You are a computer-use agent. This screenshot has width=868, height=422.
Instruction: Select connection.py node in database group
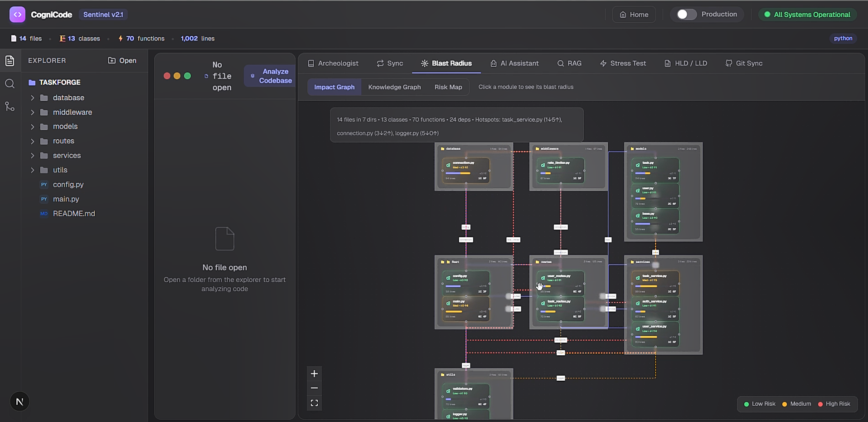[x=466, y=170]
